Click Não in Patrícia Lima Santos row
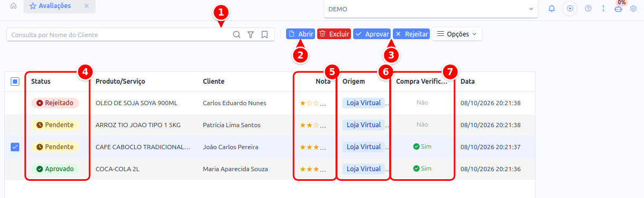 coord(422,124)
